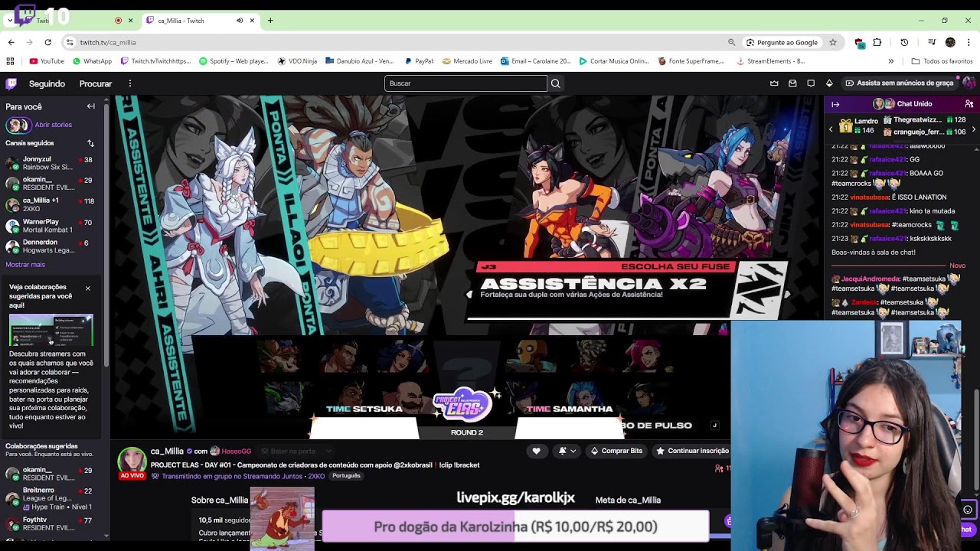Click the Comprar Bits button
The image size is (980, 551).
tap(616, 451)
